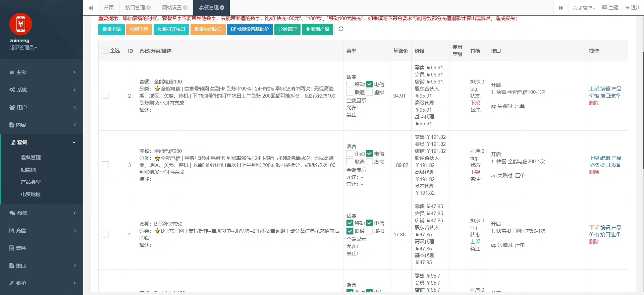Image resolution: width=644 pixels, height=295 pixels.
Task: Close the 接口管理 tab via its x icon
Action: point(149,8)
